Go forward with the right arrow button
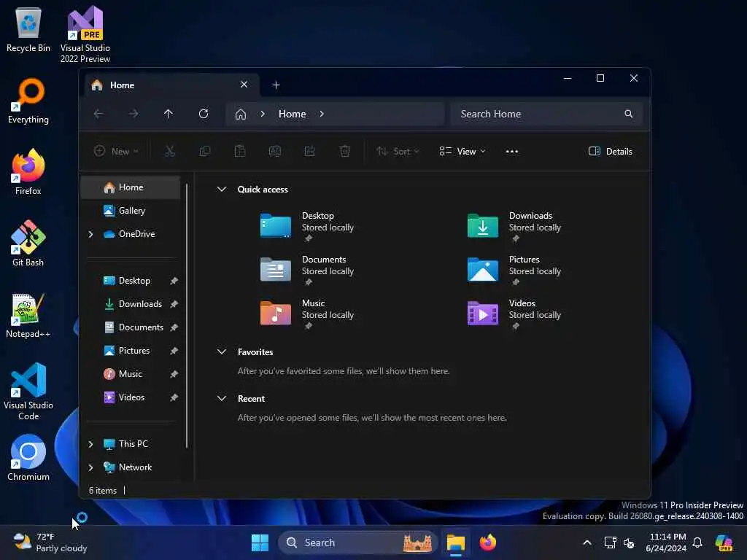 click(x=133, y=114)
